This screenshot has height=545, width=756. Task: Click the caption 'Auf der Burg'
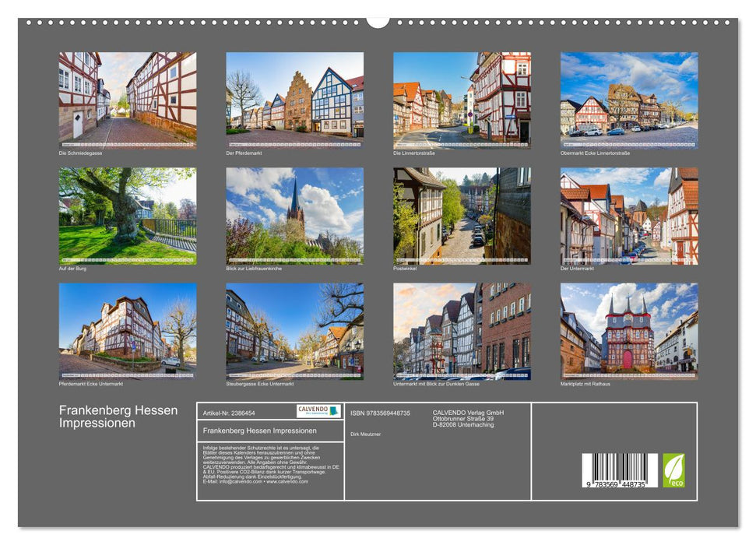pyautogui.click(x=72, y=269)
